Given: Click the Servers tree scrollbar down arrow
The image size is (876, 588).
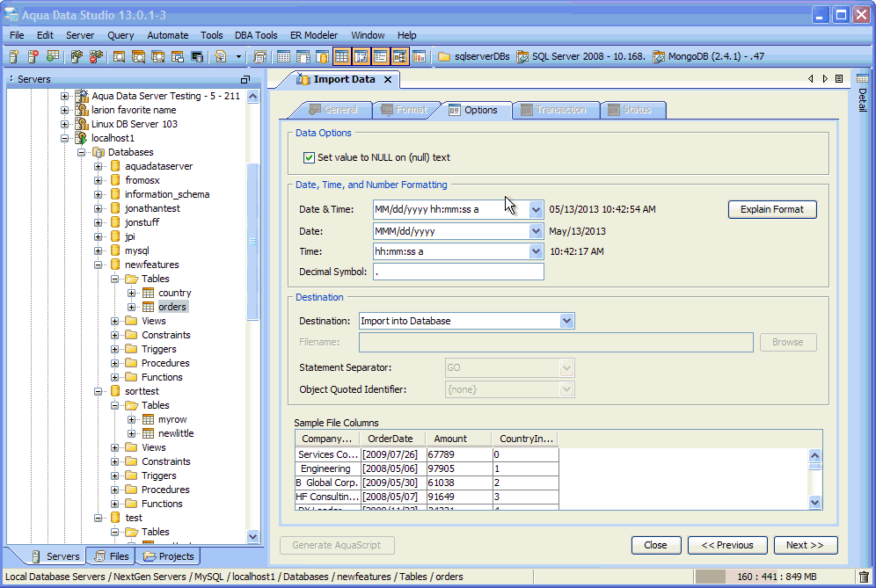Looking at the screenshot, I should pos(252,537).
